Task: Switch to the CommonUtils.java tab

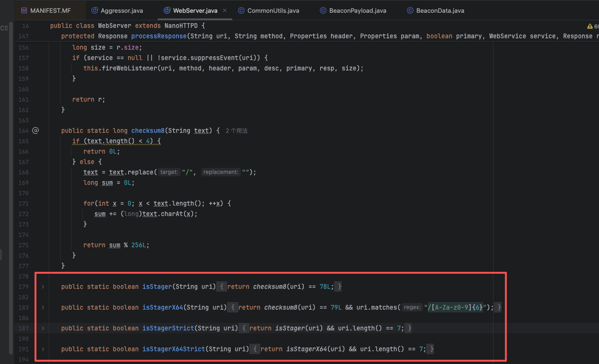Action: click(273, 10)
